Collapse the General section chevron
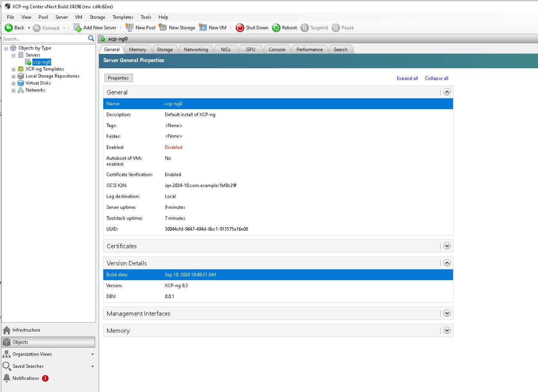The width and height of the screenshot is (538, 392). tap(447, 92)
